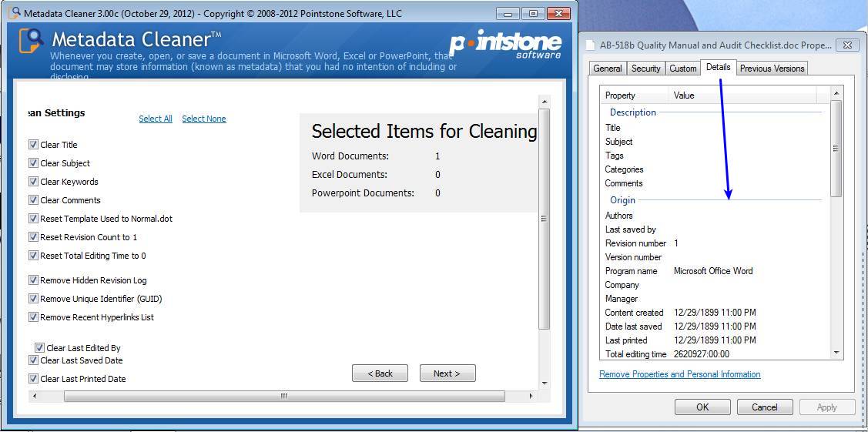This screenshot has height=432, width=868.
Task: Click the Powerpoint Documents count row
Action: (376, 193)
